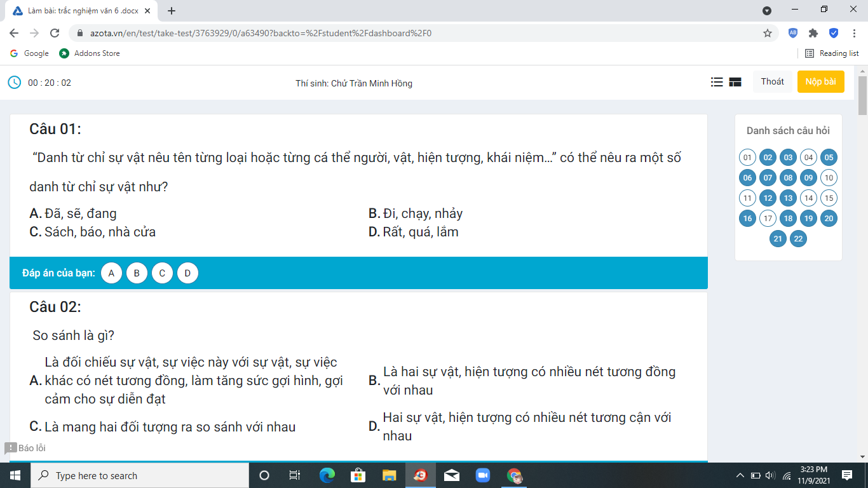
Task: Click the forward navigation arrow
Action: [x=34, y=33]
